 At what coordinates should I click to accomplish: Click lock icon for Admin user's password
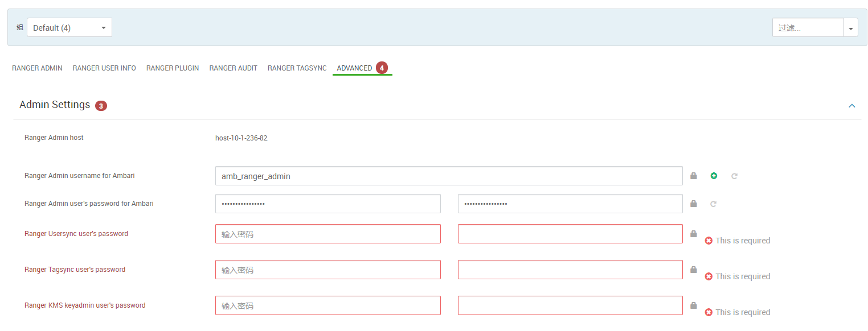[693, 204]
